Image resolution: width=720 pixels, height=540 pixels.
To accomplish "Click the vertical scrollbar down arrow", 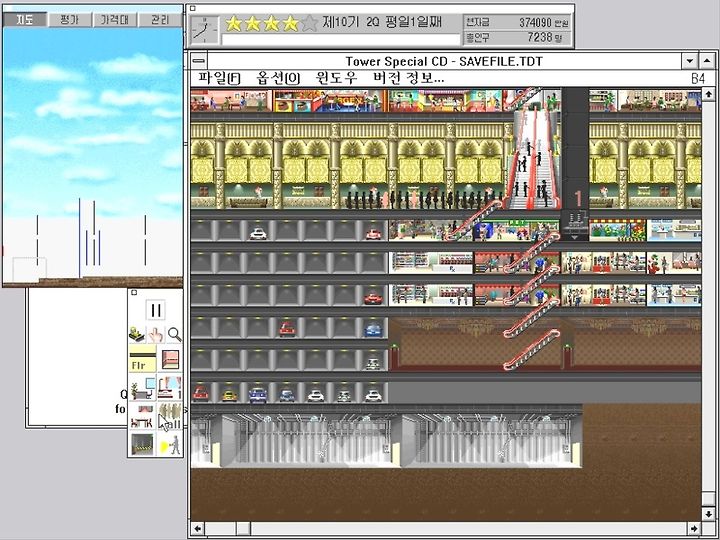I will pyautogui.click(x=709, y=513).
